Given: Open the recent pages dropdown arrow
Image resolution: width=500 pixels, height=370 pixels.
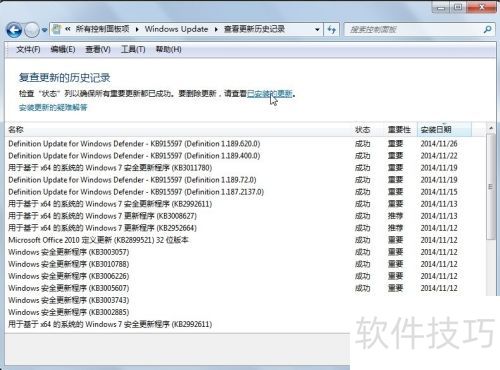Looking at the screenshot, I should (x=44, y=30).
